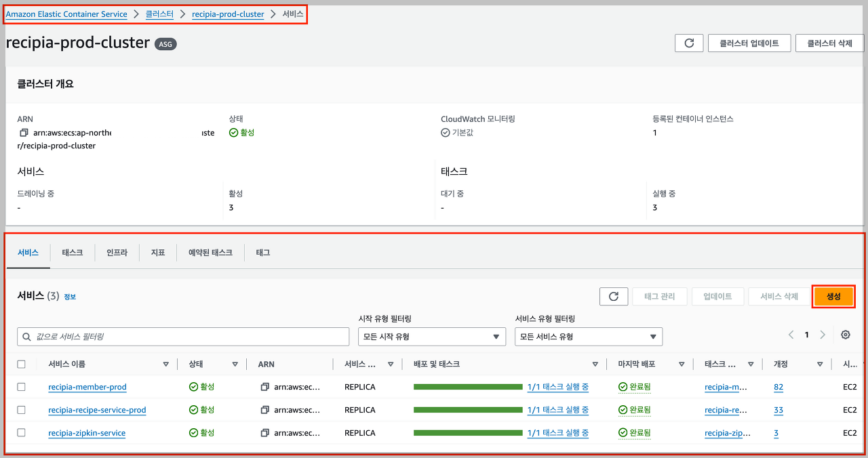Focus the 값으로 서비스 필터링 search field
Viewport: 868px width, 458px height.
(x=183, y=337)
